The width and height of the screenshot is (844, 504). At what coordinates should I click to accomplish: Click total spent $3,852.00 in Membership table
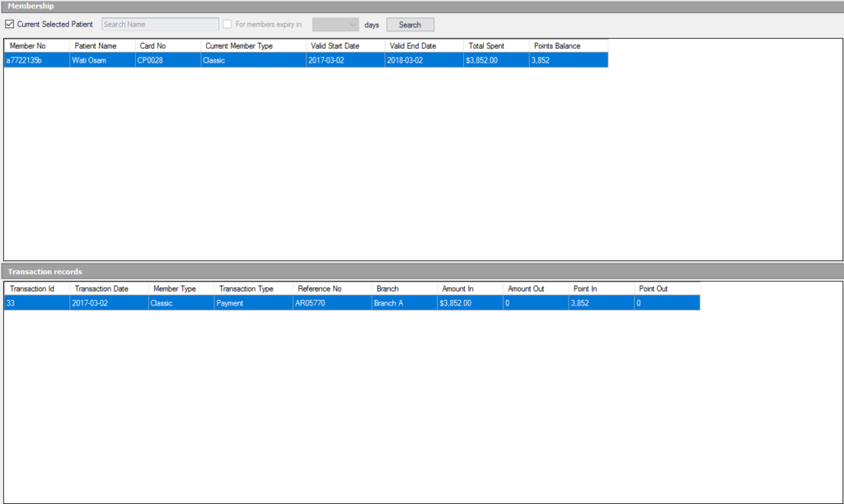pyautogui.click(x=497, y=60)
